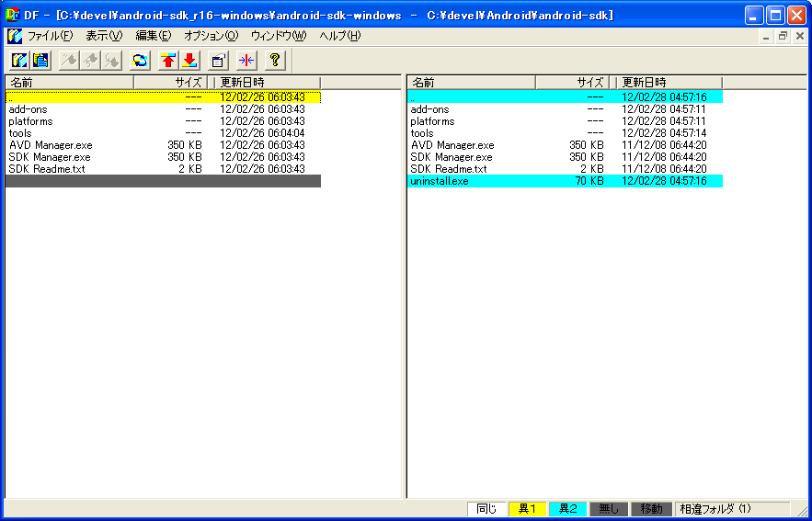
Task: Click the yellow 異1 legend swatch
Action: coord(527,509)
